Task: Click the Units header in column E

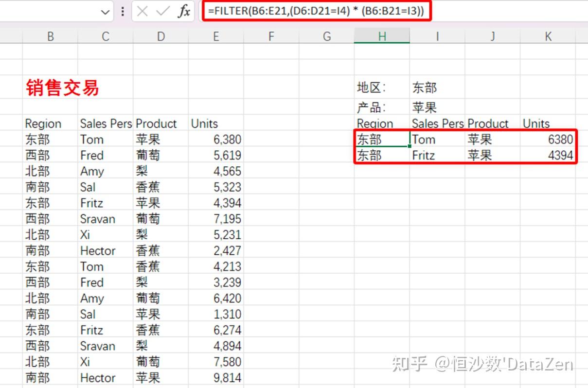Action: pos(205,123)
